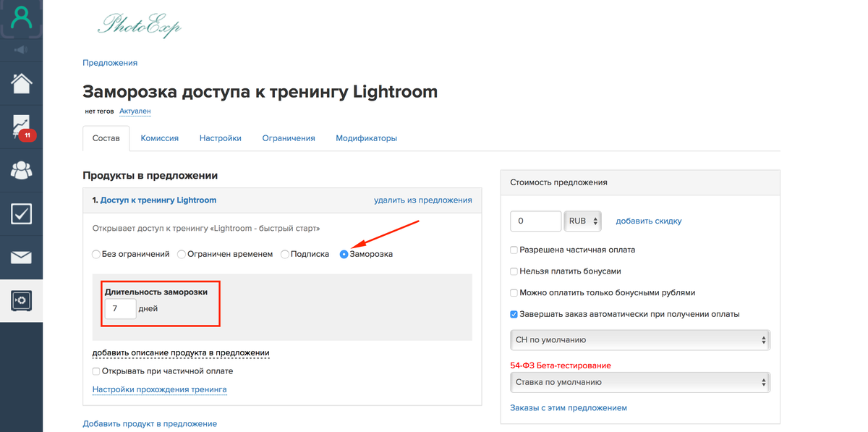Switch to the 'Модификаторы' tab
The width and height of the screenshot is (868, 432).
(x=366, y=138)
